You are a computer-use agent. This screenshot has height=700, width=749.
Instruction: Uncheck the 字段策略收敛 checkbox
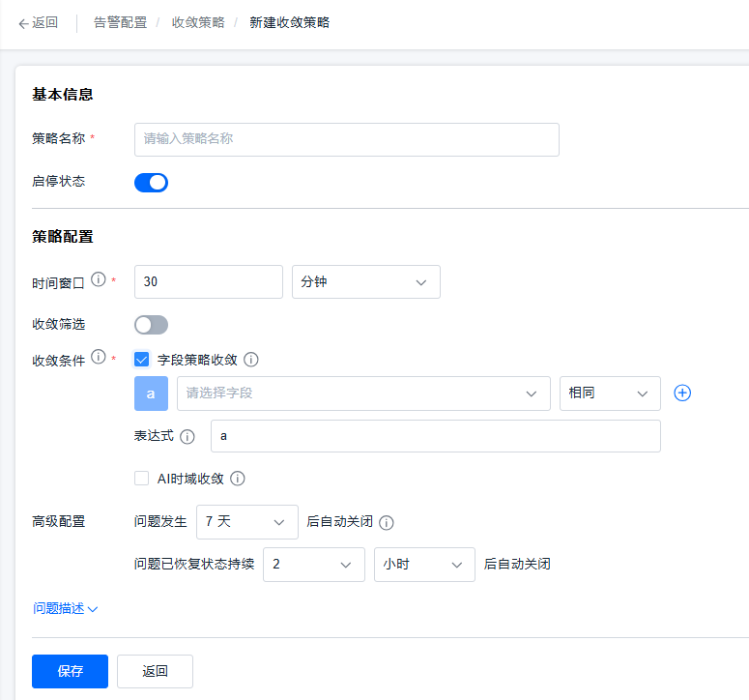point(142,360)
